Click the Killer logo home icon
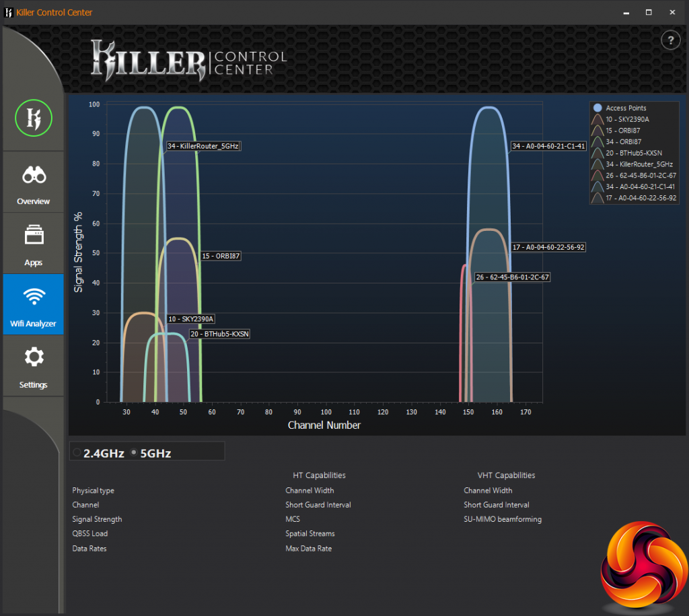The width and height of the screenshot is (689, 616). (x=34, y=118)
